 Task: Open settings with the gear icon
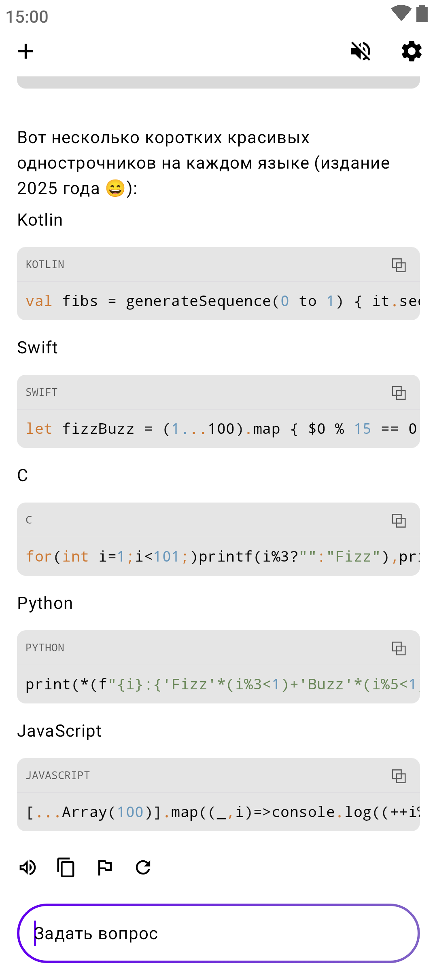click(x=412, y=51)
